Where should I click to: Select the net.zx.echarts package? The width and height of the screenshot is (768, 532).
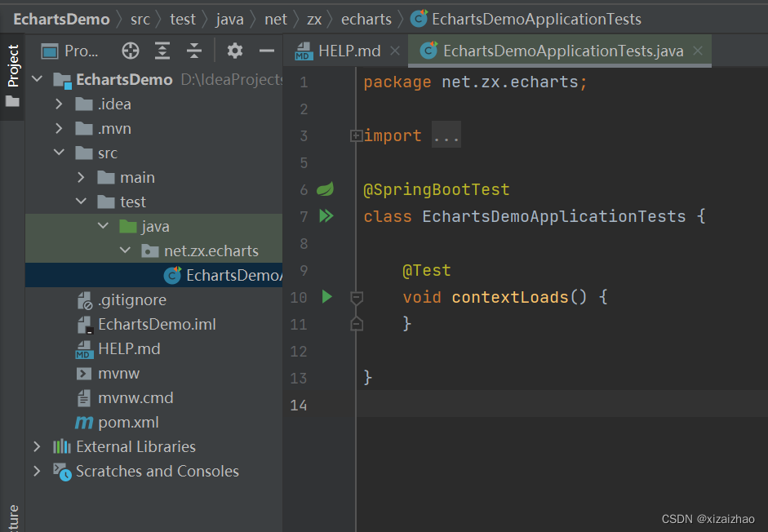153,250
